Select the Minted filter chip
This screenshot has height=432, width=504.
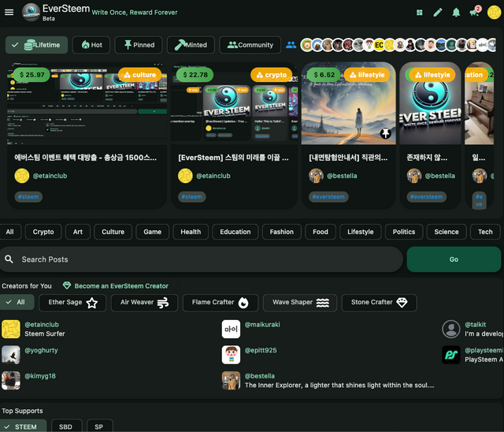[191, 45]
